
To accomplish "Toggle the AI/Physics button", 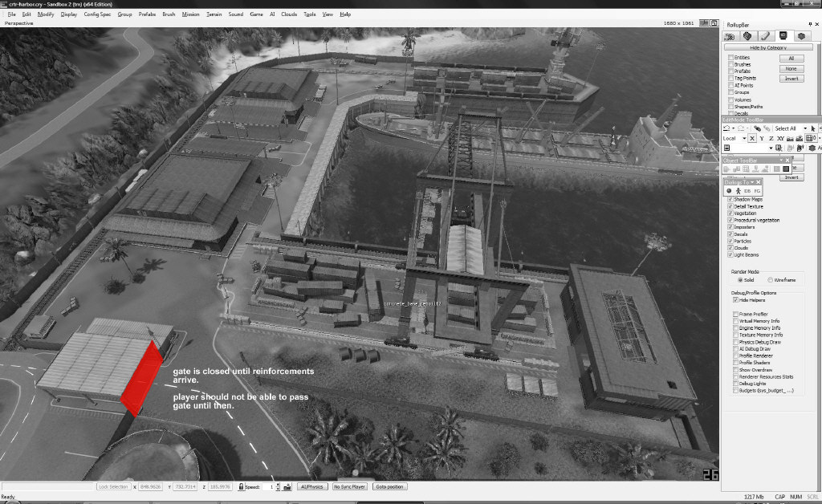I will pos(313,486).
